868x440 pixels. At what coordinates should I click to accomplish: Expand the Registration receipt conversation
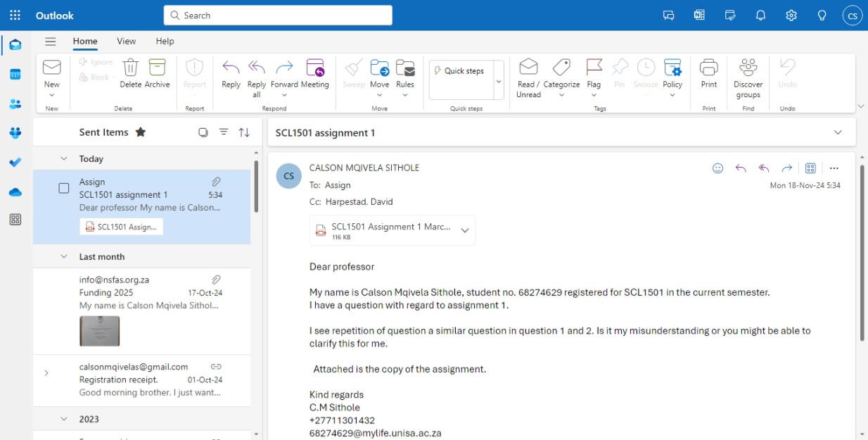pyautogui.click(x=46, y=372)
